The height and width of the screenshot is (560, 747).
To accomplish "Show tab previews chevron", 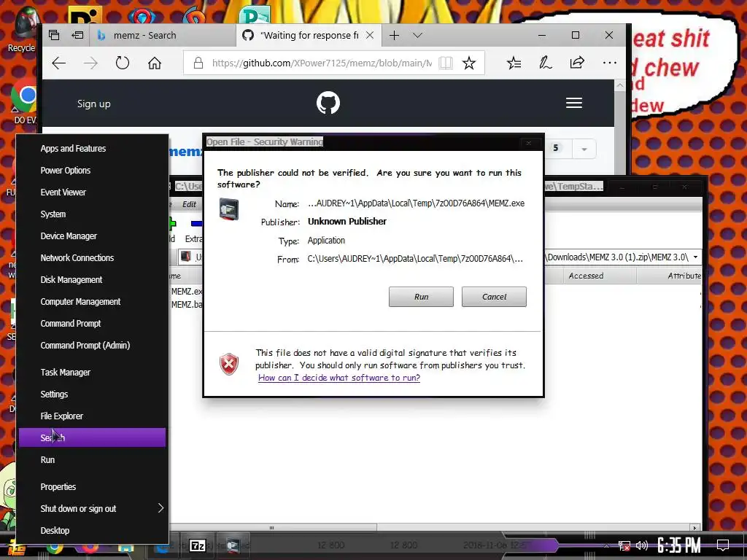I will coord(417,35).
